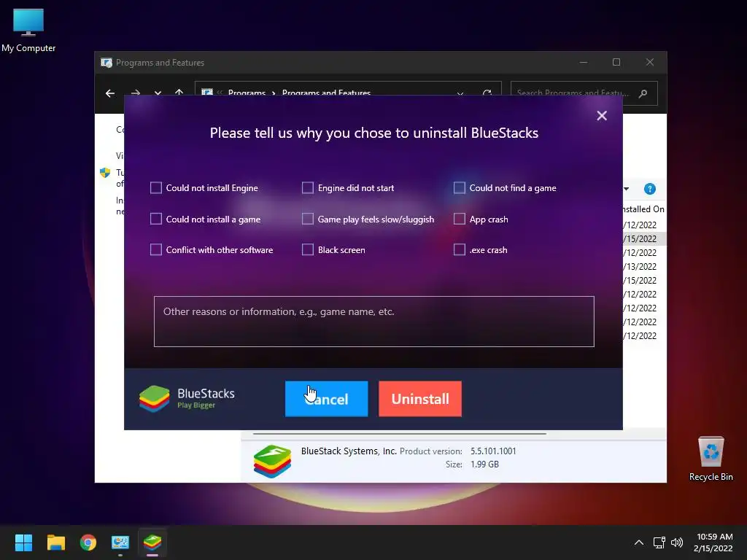
Task: Cancel the BlueStacks uninstall
Action: point(326,399)
